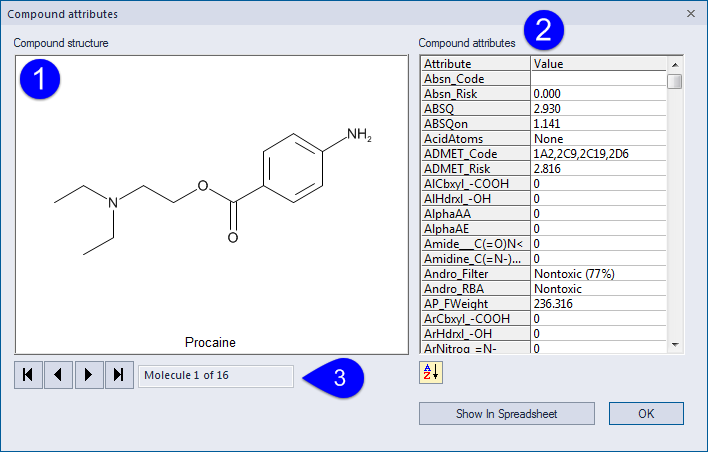Select the ArHdrxl_-OH attribute cell
Viewport: 708px width, 452px height.
(x=476, y=333)
